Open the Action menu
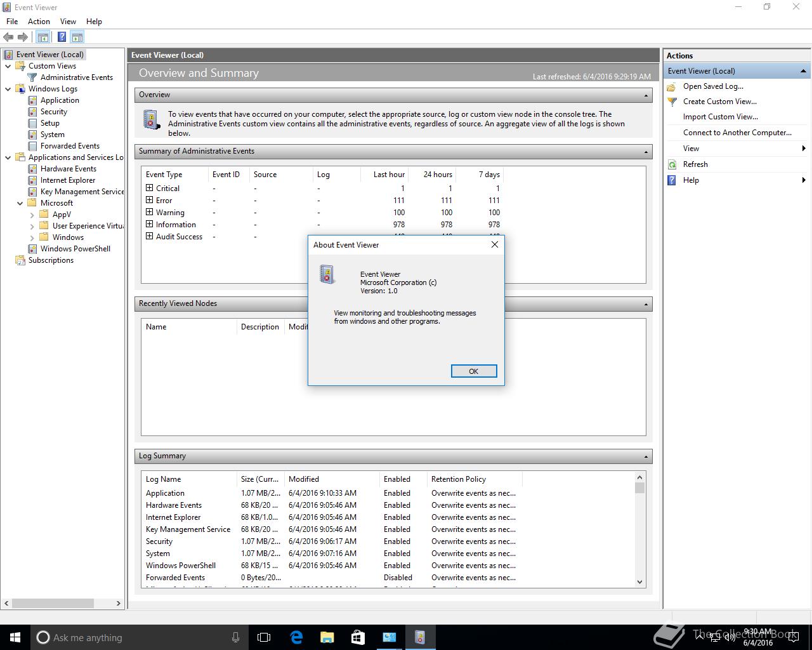The height and width of the screenshot is (650, 812). pos(39,22)
